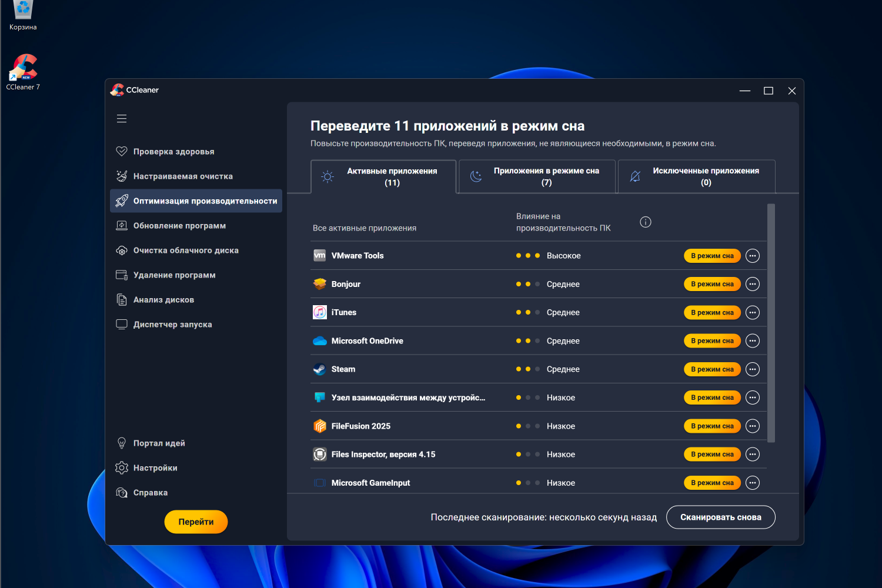Open more options for Microsoft OneDrive
The width and height of the screenshot is (882, 588).
click(753, 340)
